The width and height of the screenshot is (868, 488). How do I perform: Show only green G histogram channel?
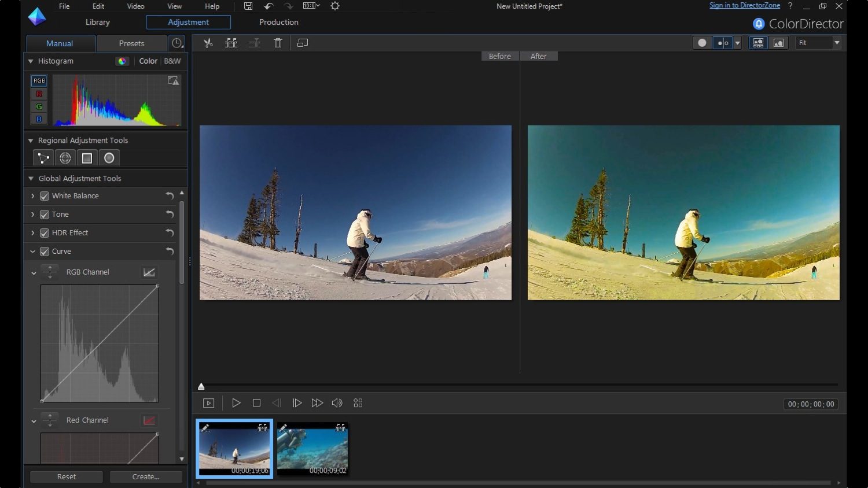point(39,106)
